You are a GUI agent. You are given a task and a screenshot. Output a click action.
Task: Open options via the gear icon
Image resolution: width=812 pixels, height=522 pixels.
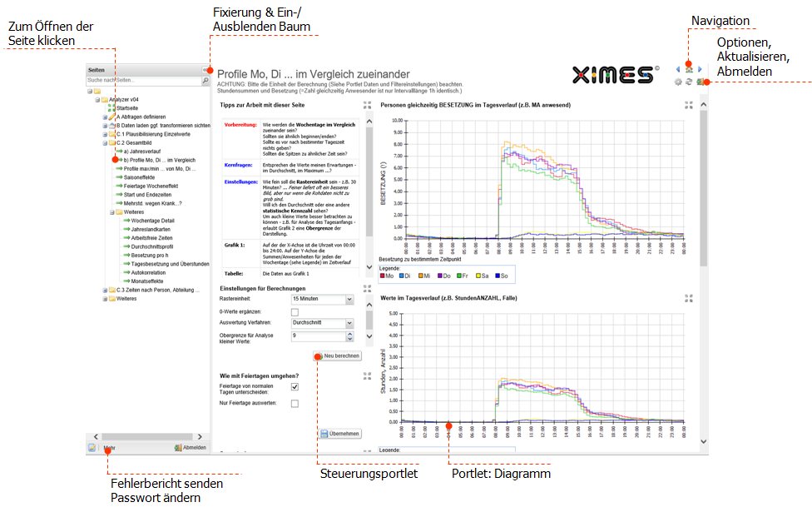[x=678, y=82]
